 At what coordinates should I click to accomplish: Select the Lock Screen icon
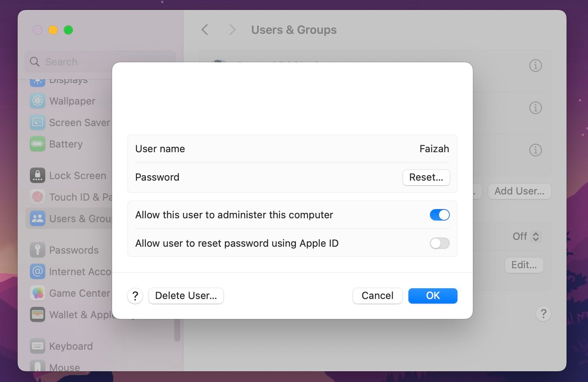point(37,175)
